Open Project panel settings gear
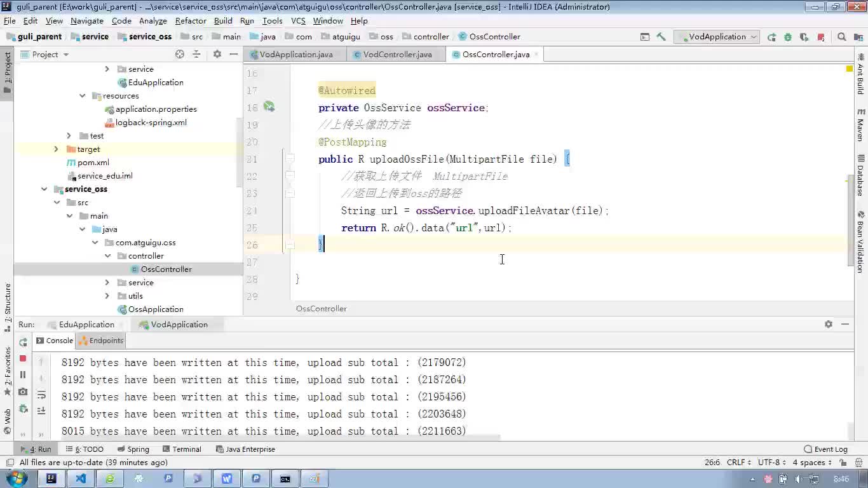The width and height of the screenshot is (868, 488). click(x=217, y=55)
